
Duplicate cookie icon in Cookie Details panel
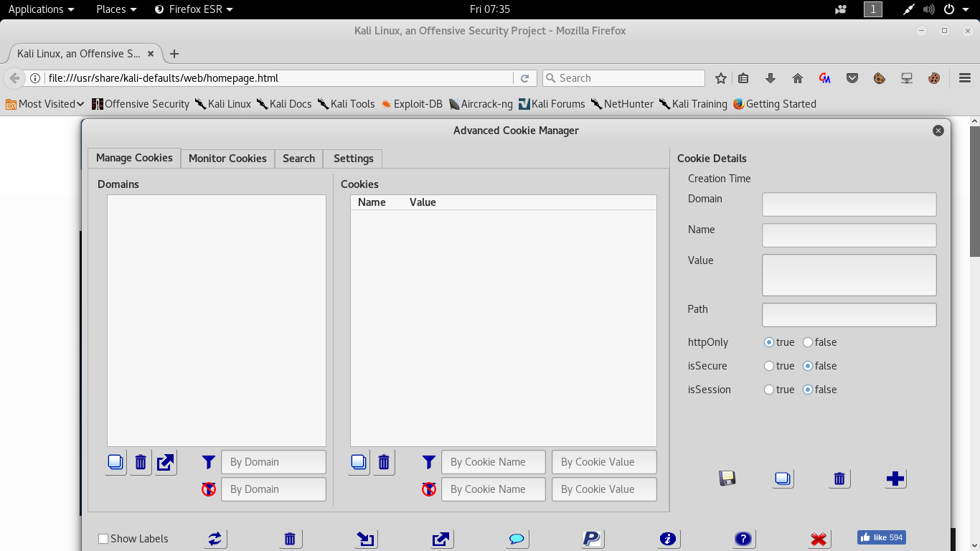783,479
